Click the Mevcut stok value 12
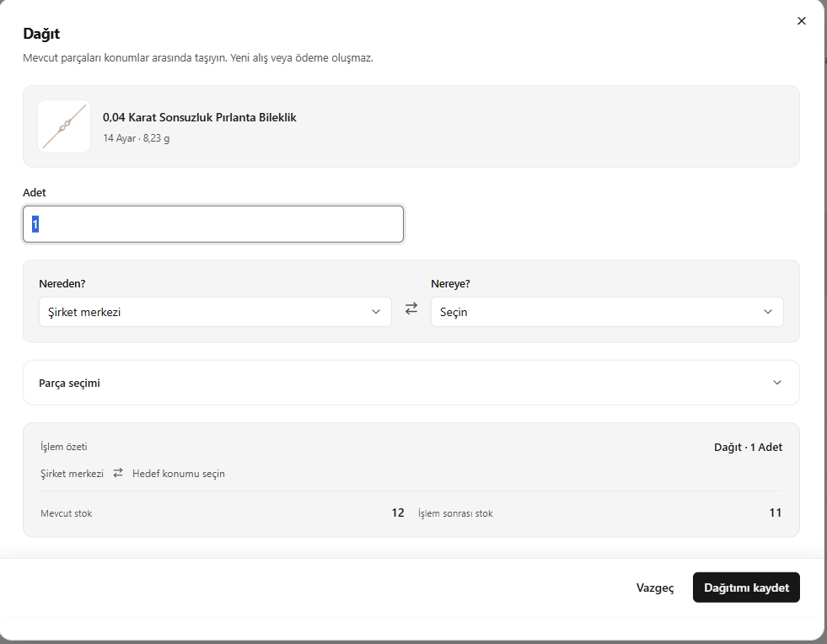827x644 pixels. (x=398, y=513)
